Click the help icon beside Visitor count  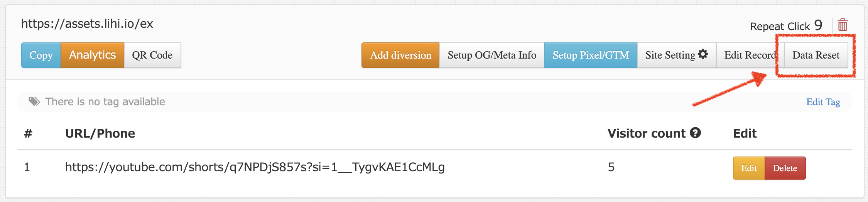point(695,133)
